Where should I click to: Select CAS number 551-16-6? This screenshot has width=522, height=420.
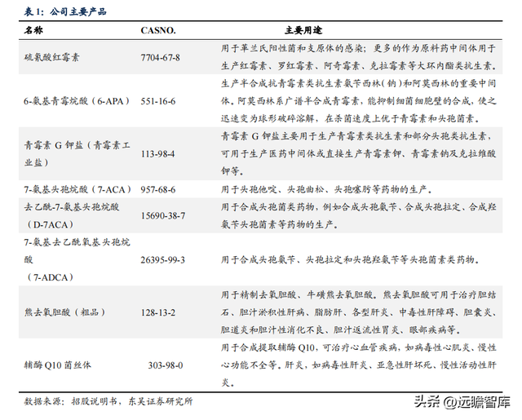[x=157, y=101]
